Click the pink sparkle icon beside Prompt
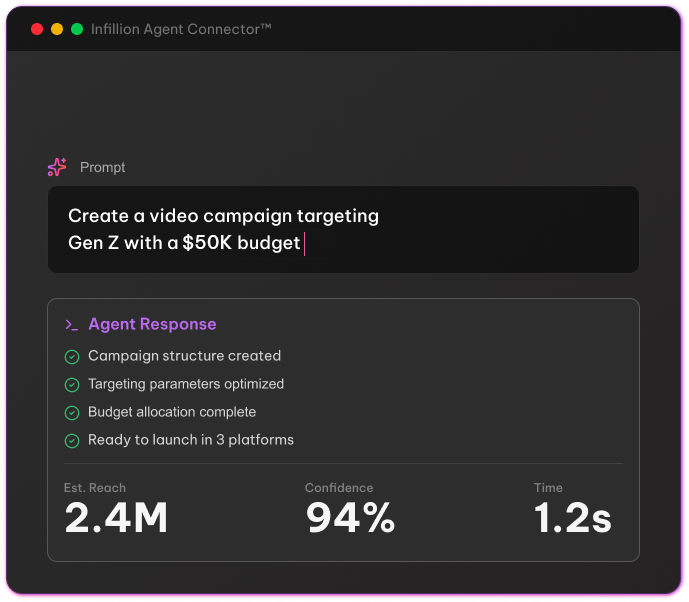The width and height of the screenshot is (689, 602). click(57, 167)
